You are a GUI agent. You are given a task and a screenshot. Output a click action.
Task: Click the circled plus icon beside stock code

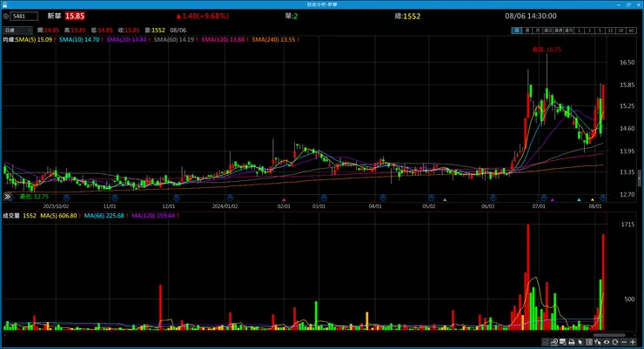point(6,17)
